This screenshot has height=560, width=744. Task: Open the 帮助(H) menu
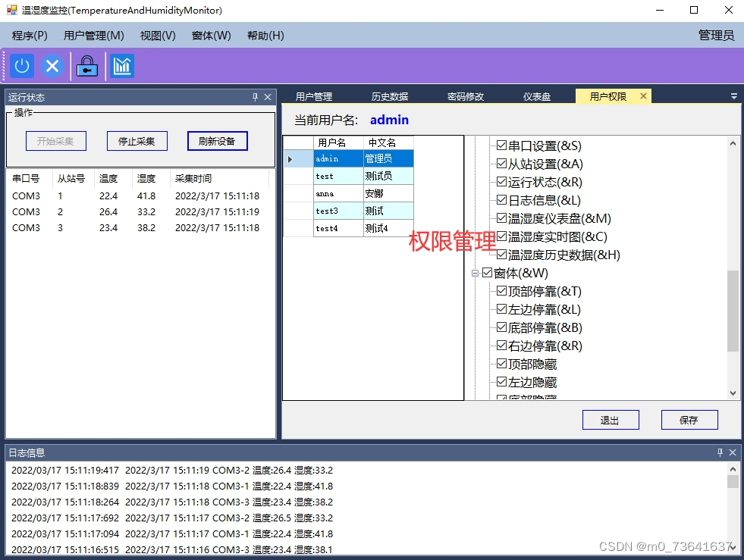click(265, 36)
